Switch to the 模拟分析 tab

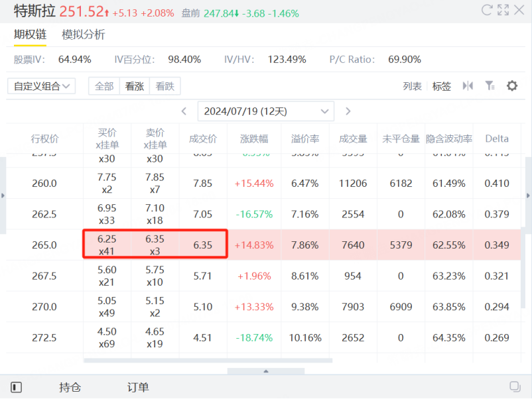point(84,34)
